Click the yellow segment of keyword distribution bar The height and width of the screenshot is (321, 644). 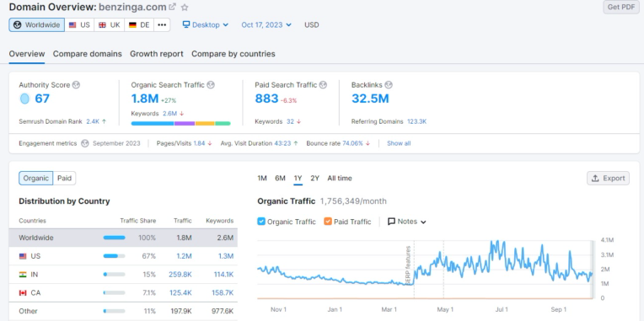click(x=205, y=123)
